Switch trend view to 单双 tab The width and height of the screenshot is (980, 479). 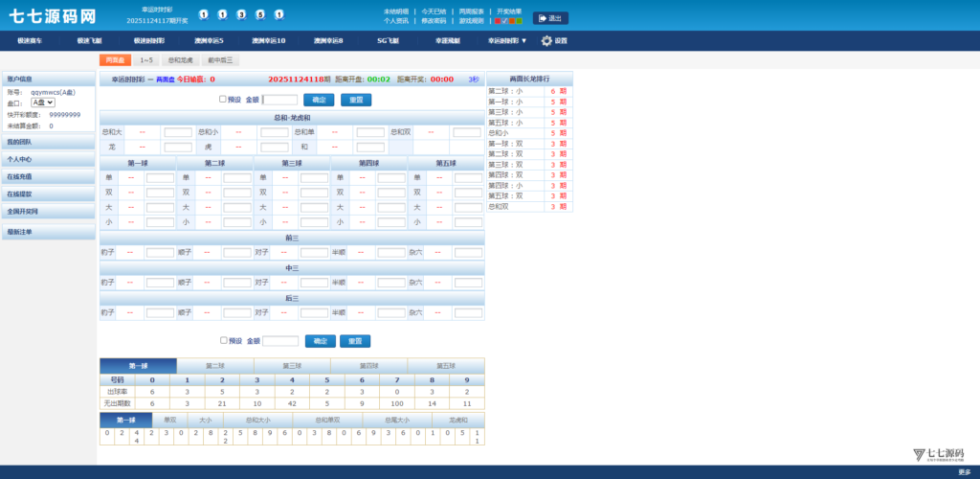point(170,421)
